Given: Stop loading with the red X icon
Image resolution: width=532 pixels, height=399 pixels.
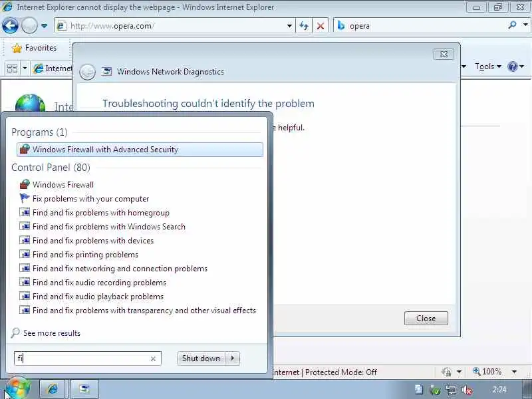Looking at the screenshot, I should click(x=320, y=26).
